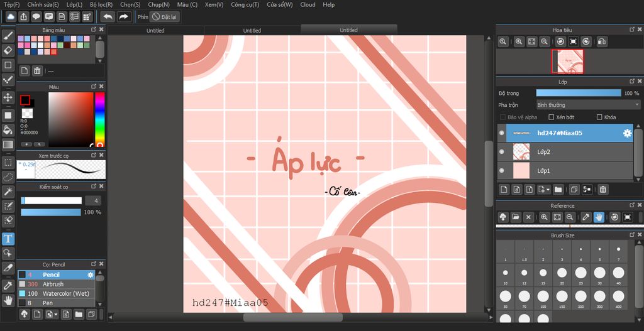The height and width of the screenshot is (331, 644).
Task: Duplicate the layer with the duplicate icon
Action: tap(574, 190)
